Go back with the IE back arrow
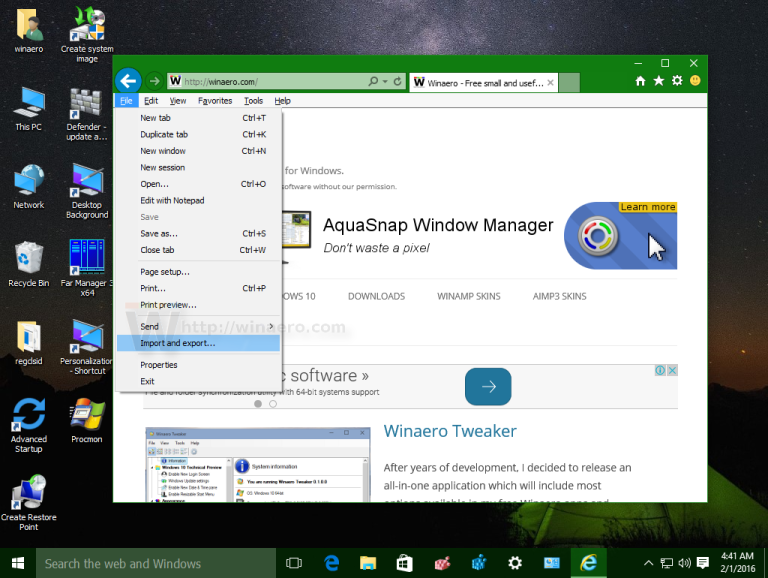The image size is (768, 578). [128, 81]
